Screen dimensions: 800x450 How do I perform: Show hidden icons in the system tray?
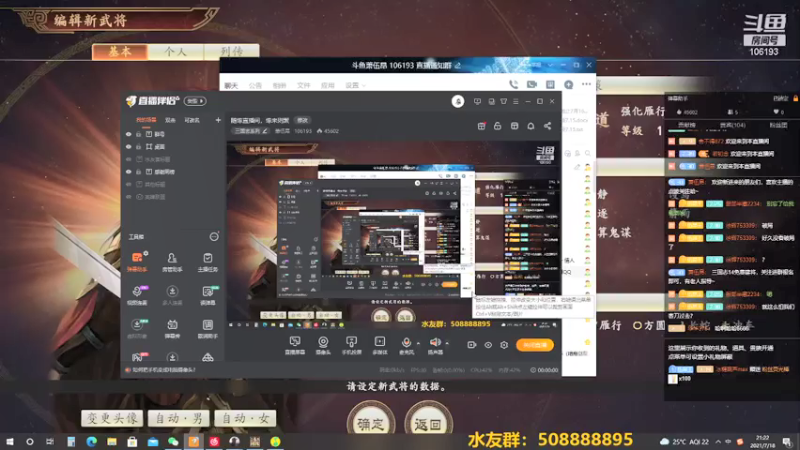(718, 441)
